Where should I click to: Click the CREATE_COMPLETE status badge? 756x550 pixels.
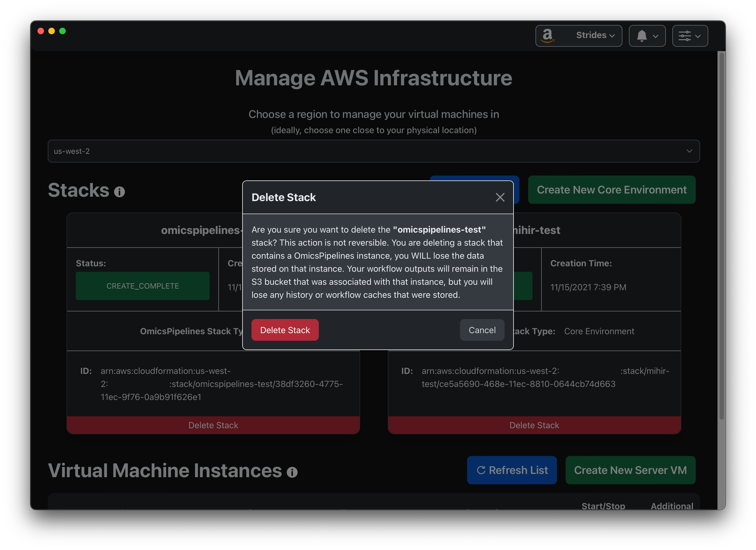[x=143, y=287]
